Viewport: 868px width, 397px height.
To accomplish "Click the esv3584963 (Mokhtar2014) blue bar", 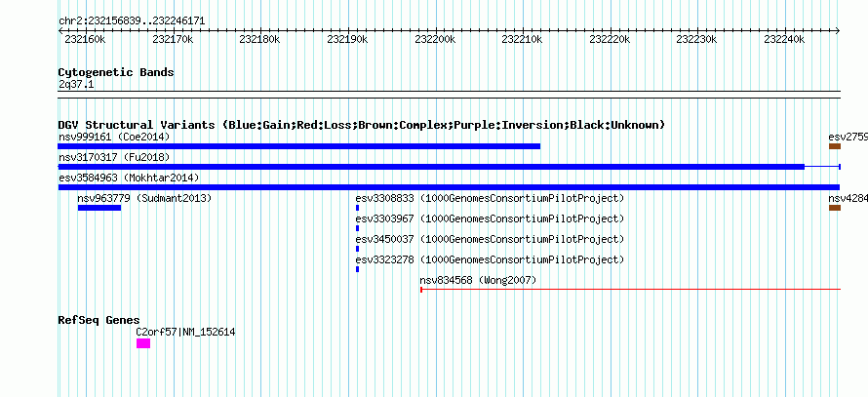I will 449,187.
